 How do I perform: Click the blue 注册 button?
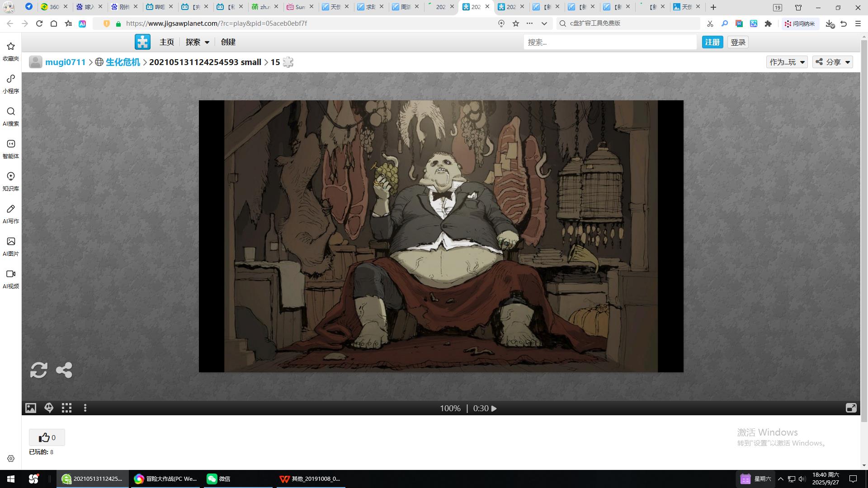tap(712, 42)
